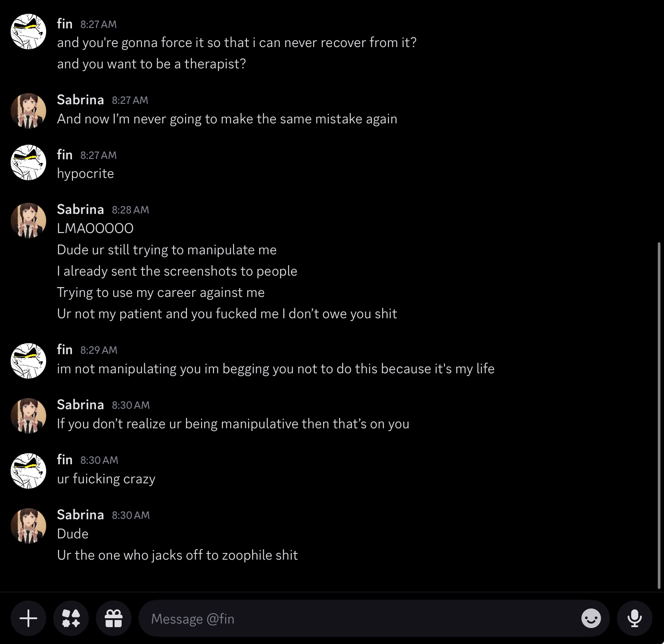The image size is (664, 644).
Task: Open the emoji picker smiley
Action: [x=591, y=618]
